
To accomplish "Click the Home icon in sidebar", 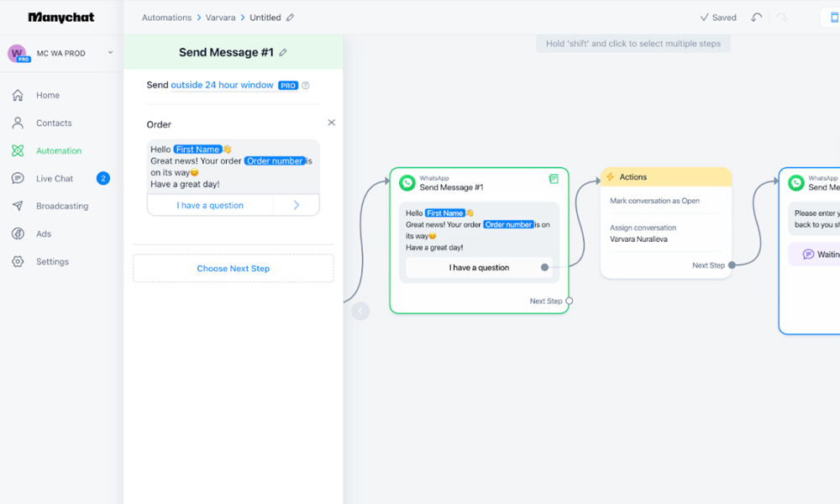I will (x=18, y=95).
